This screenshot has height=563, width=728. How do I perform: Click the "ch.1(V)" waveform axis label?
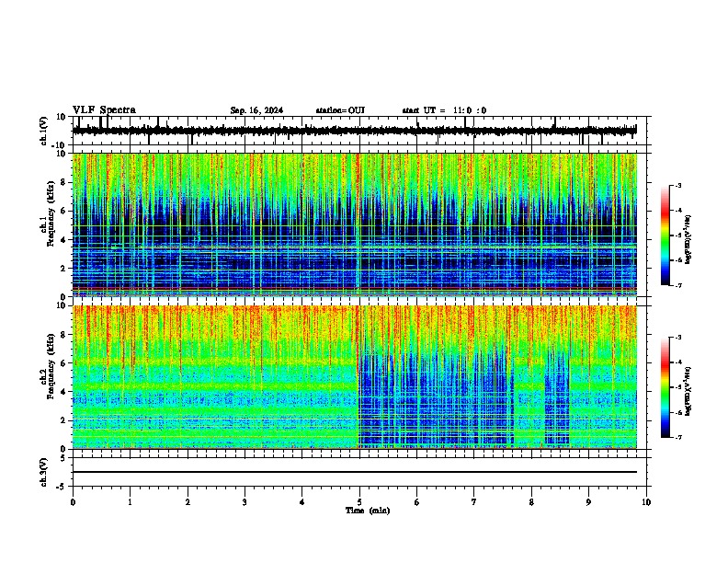[44, 131]
